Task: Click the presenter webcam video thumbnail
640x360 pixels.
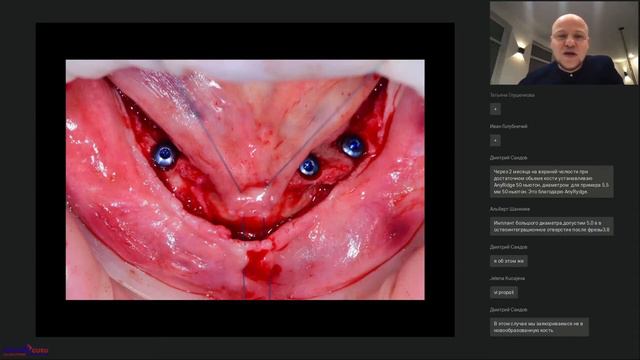Action: click(564, 43)
